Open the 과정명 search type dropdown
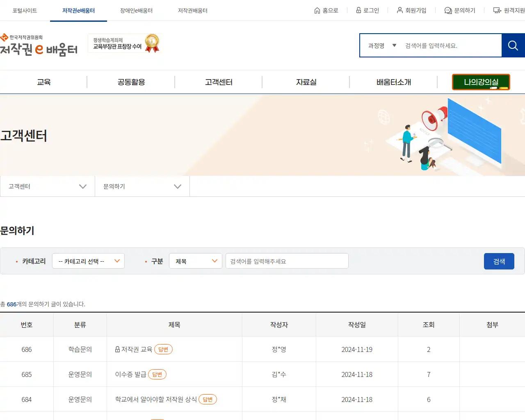 click(382, 46)
